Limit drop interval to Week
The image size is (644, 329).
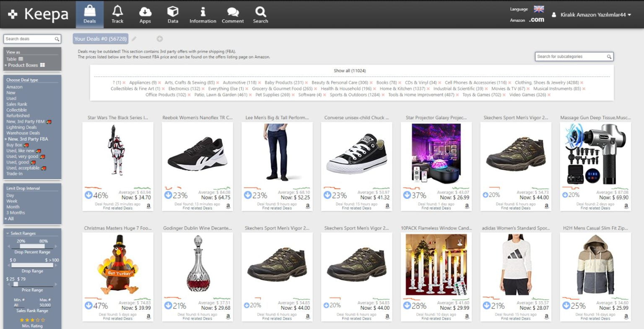[12, 201]
